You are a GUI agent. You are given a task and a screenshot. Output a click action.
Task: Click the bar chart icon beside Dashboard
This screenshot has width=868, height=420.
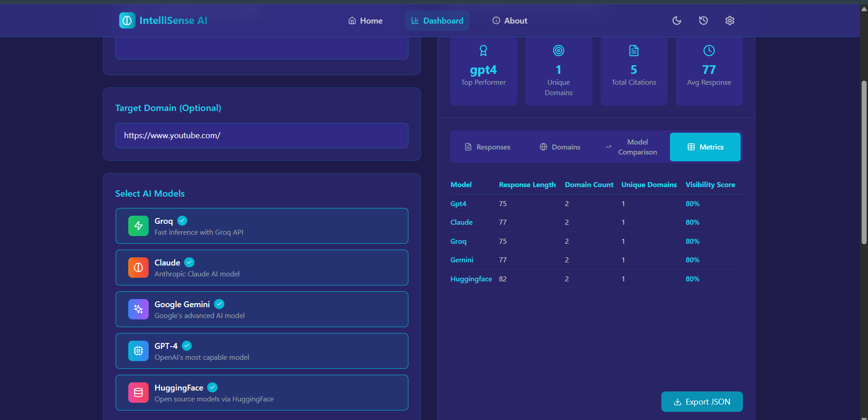coord(415,21)
